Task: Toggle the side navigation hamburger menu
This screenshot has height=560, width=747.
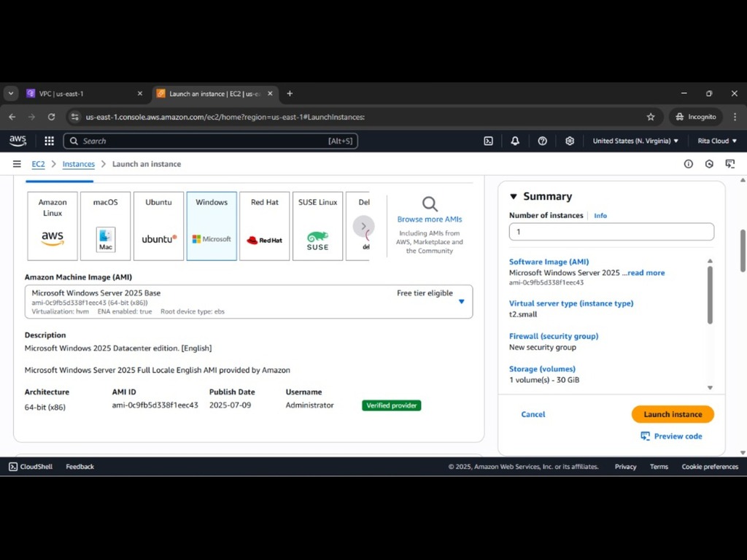Action: 17,164
